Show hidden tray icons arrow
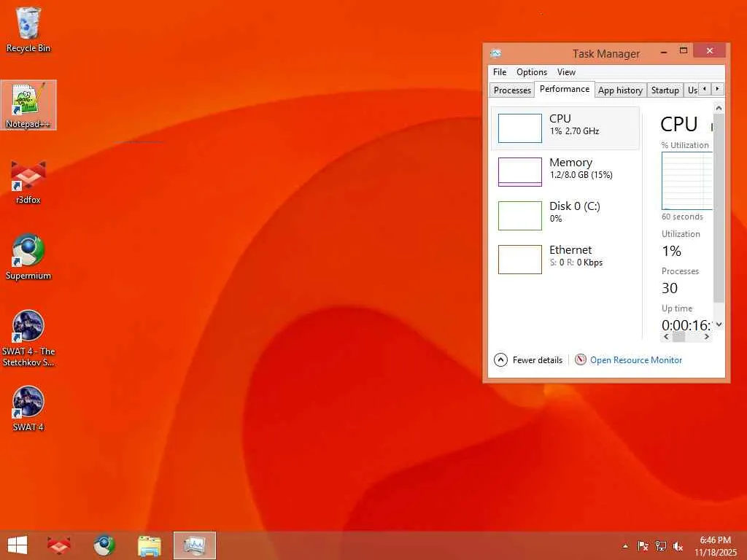 pyautogui.click(x=625, y=546)
